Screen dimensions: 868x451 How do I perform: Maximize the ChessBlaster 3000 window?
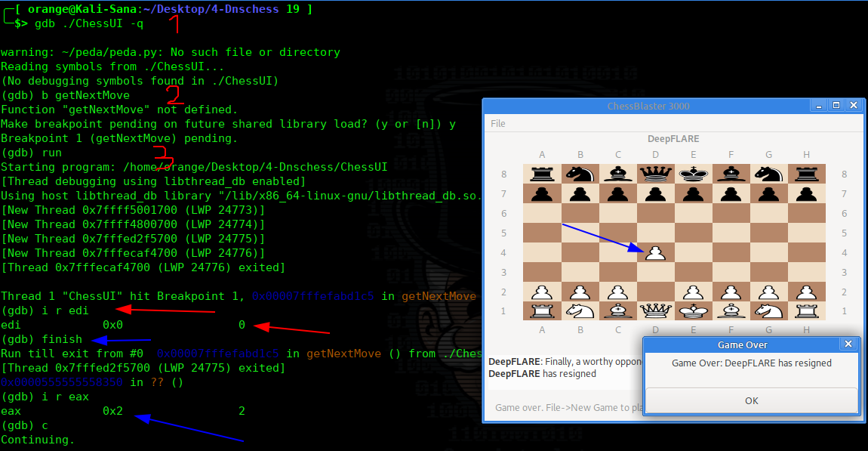click(836, 105)
